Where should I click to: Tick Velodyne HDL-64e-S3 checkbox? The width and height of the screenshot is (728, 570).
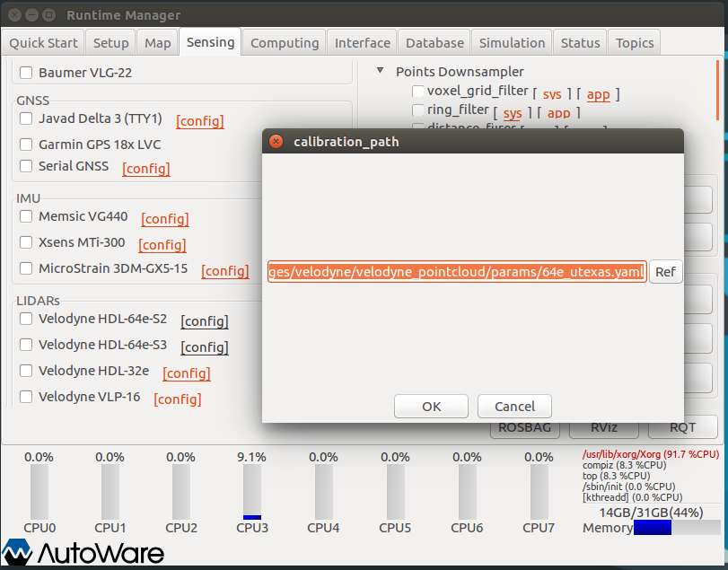tap(26, 345)
